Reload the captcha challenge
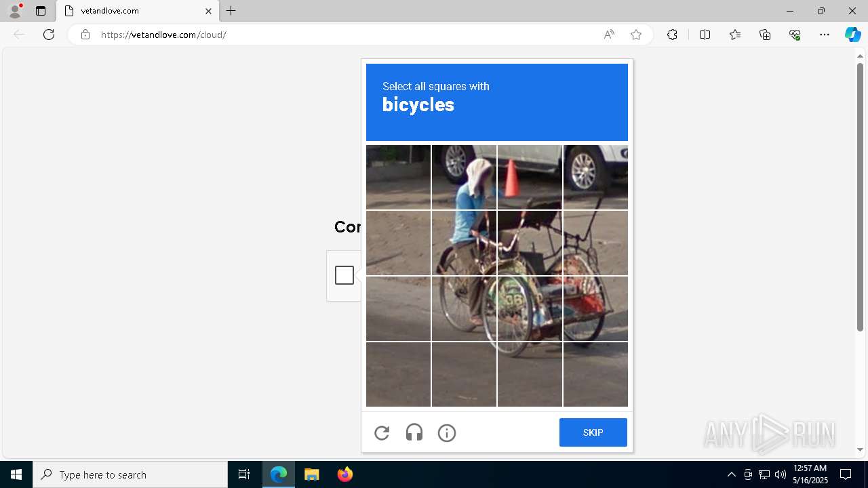868x488 pixels. pos(382,432)
